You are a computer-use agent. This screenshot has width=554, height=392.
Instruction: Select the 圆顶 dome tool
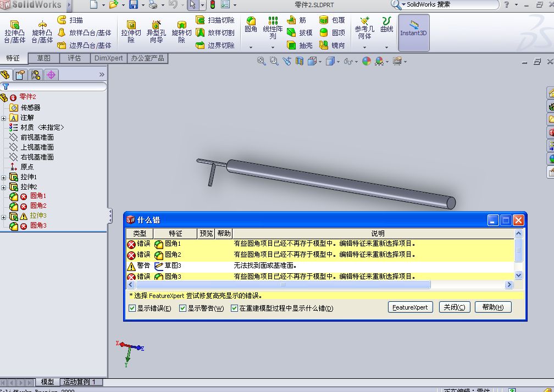click(x=332, y=33)
